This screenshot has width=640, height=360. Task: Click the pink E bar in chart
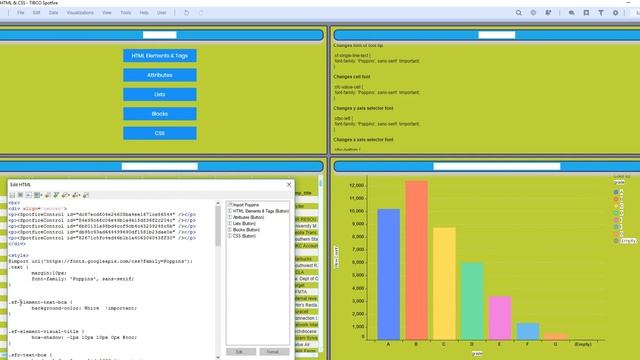point(500,318)
